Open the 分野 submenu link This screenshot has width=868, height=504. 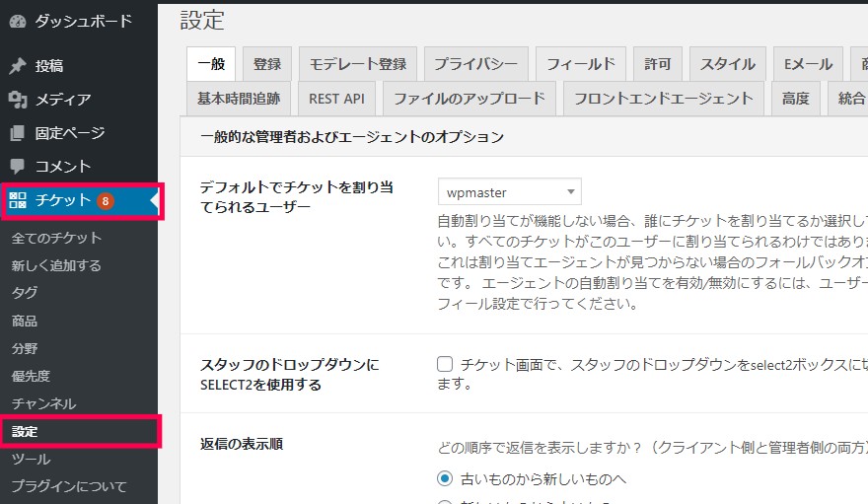pos(25,348)
